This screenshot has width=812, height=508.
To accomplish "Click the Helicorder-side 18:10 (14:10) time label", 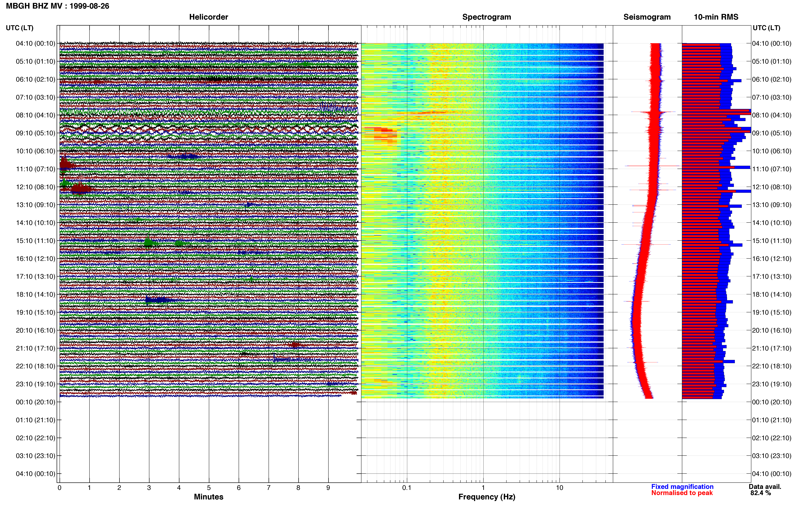I will click(36, 294).
